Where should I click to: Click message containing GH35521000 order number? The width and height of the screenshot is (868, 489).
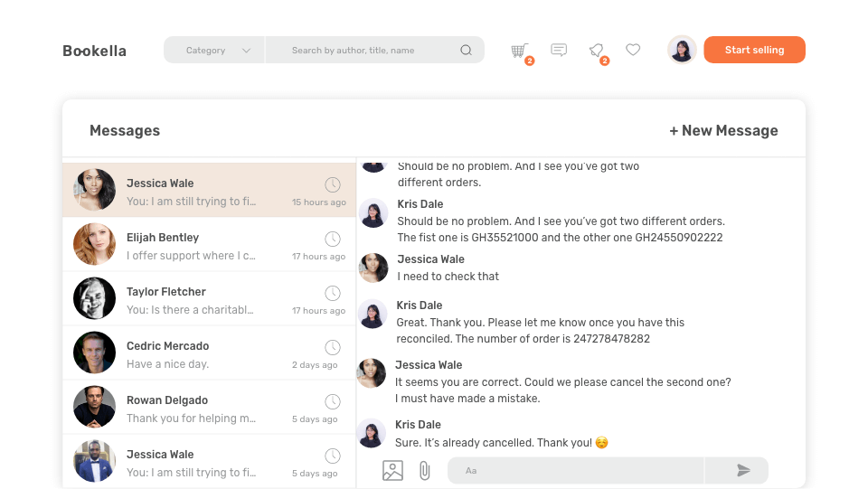click(x=561, y=229)
